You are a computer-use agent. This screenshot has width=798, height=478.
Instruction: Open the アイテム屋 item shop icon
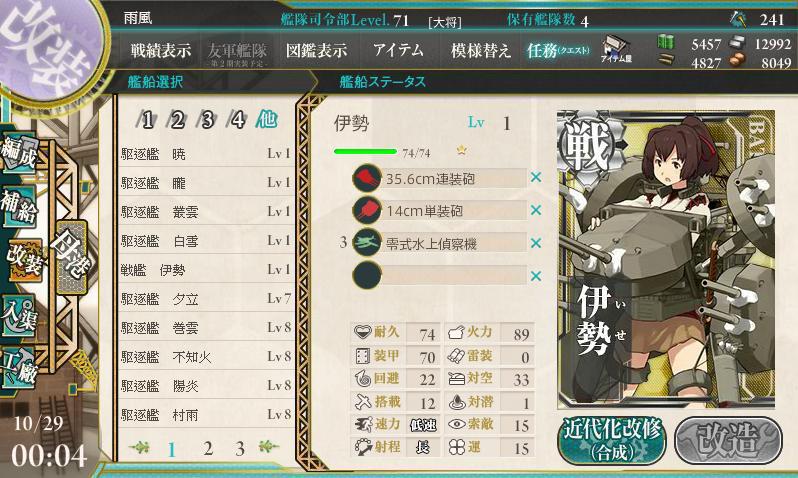(x=616, y=49)
